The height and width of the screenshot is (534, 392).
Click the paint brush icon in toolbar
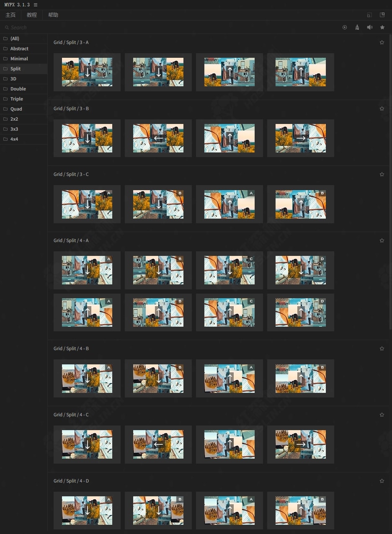point(357,27)
